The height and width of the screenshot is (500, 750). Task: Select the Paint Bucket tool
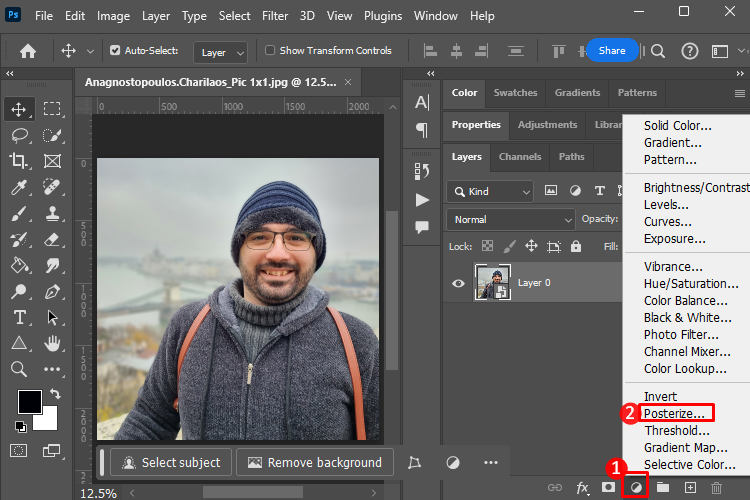pos(19,265)
